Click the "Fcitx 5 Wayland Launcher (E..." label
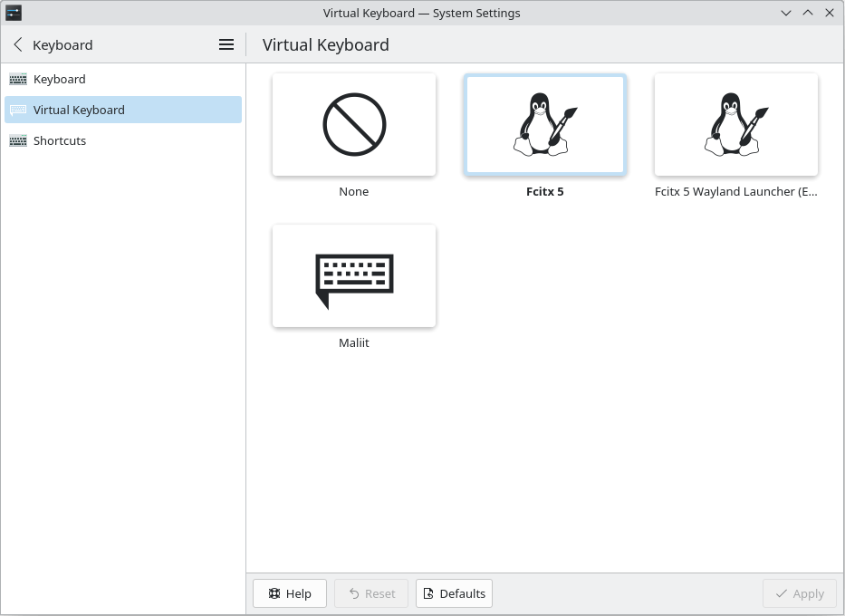The width and height of the screenshot is (845, 616). point(736,192)
